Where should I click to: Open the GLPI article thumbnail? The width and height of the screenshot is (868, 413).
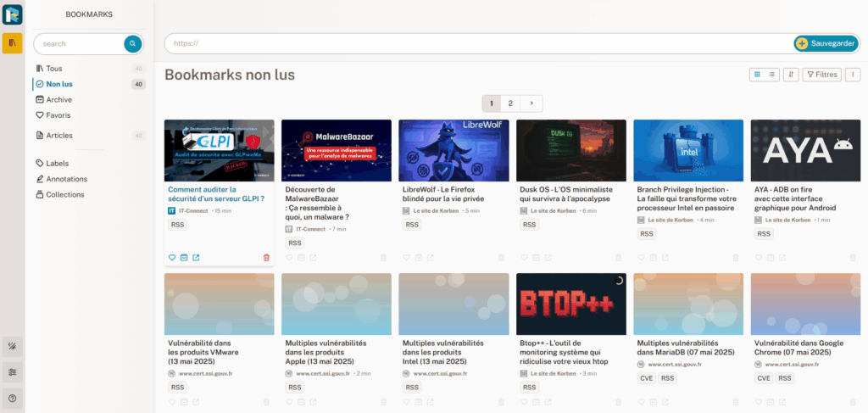pos(220,151)
